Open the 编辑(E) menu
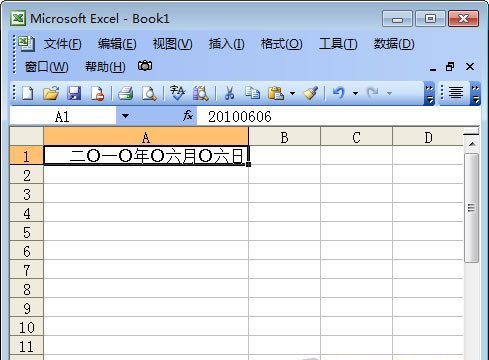This screenshot has width=489, height=360. (117, 44)
